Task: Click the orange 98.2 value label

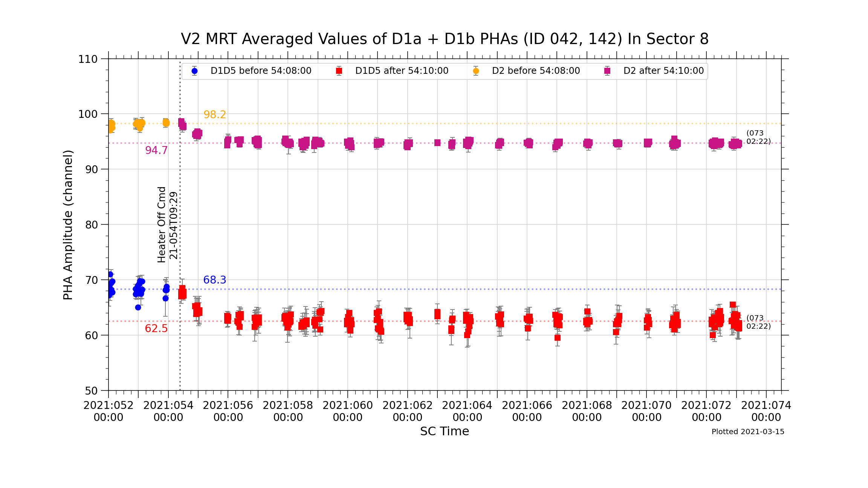Action: (215, 115)
